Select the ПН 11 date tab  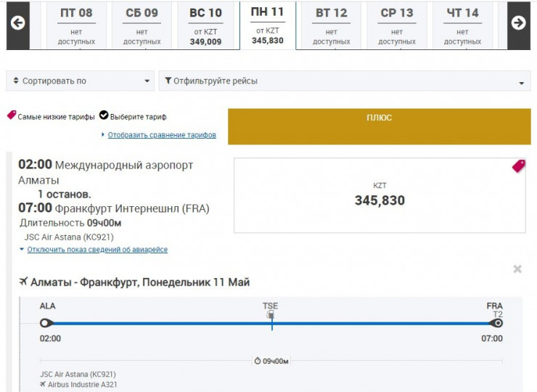click(x=268, y=25)
